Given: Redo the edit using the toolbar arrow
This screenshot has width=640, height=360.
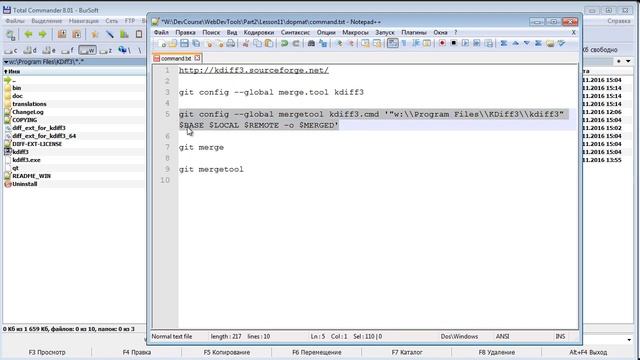Looking at the screenshot, I should click(296, 43).
